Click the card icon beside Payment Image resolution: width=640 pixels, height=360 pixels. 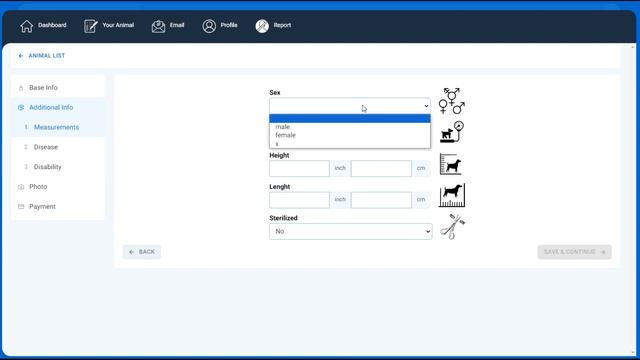21,207
